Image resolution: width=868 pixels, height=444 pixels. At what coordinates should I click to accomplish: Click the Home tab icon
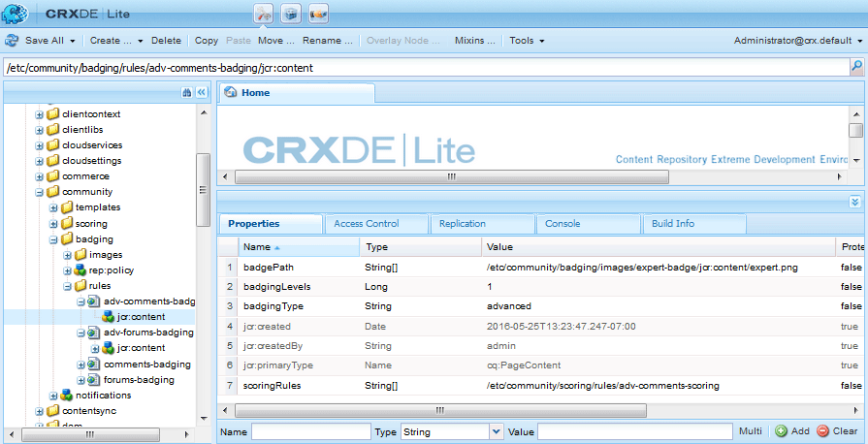231,93
